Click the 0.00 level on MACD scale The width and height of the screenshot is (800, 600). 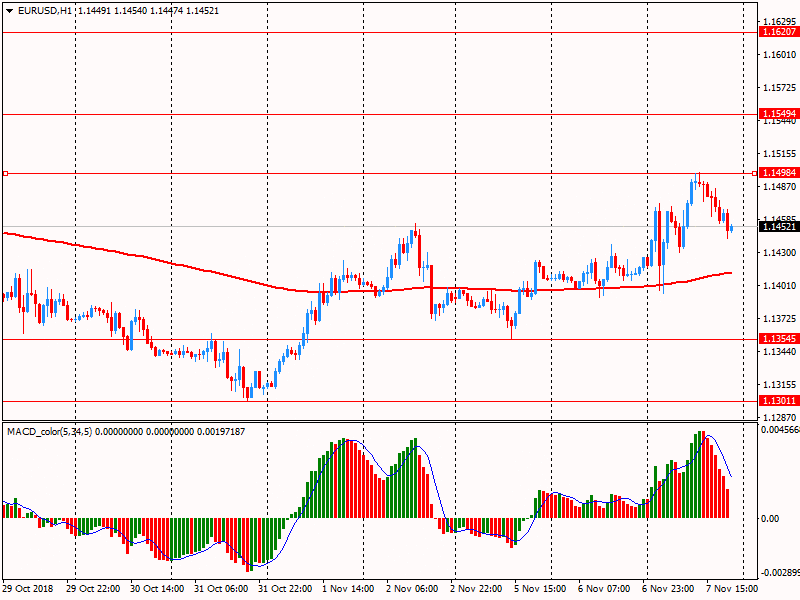[x=770, y=518]
